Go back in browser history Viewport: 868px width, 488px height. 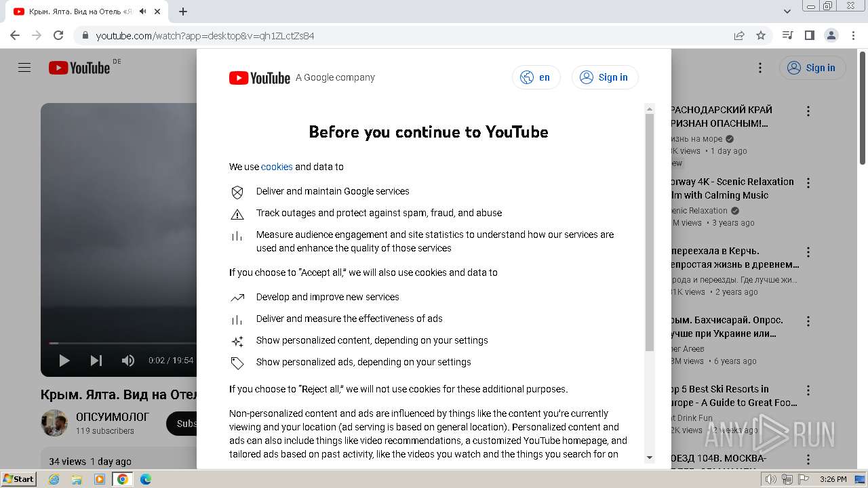15,35
